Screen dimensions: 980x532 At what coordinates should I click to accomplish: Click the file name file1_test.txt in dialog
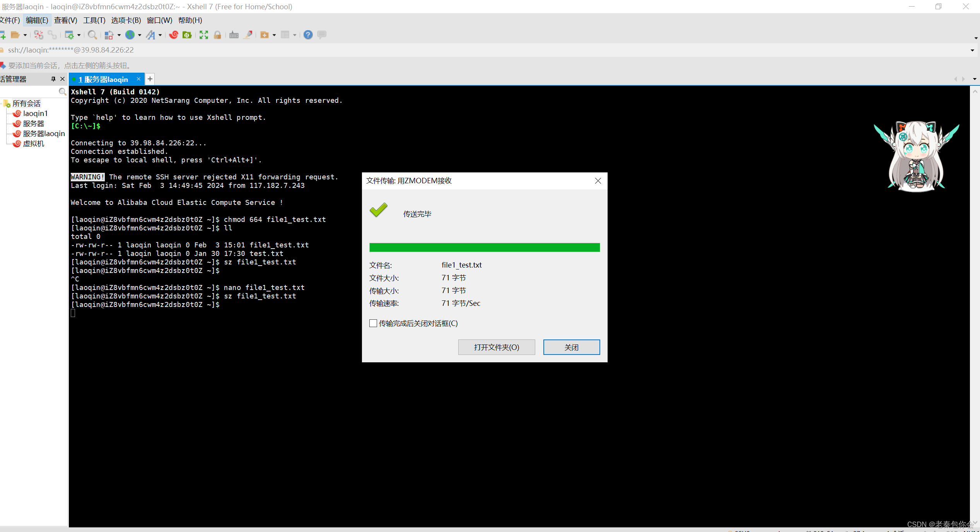(x=462, y=265)
